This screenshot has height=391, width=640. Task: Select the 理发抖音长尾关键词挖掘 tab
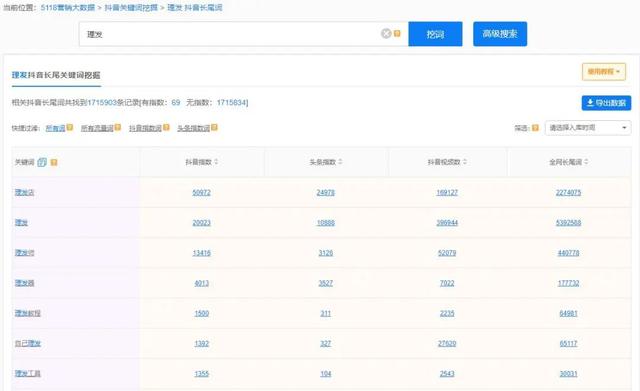coord(56,75)
